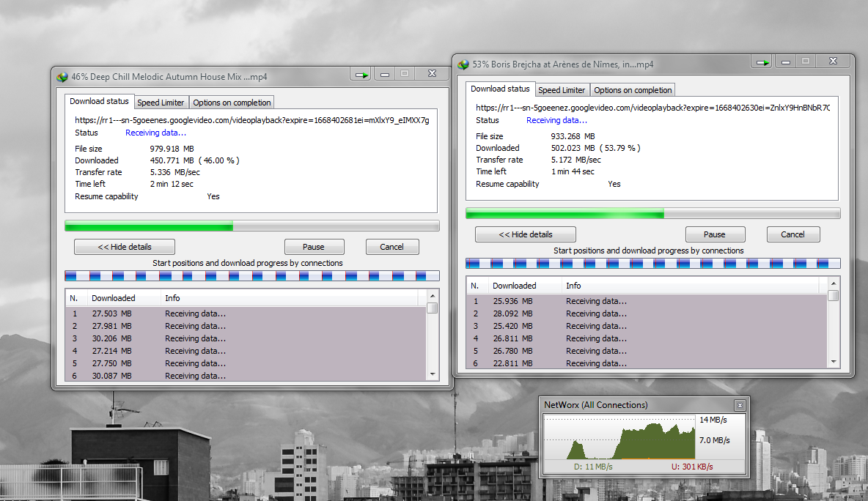The width and height of the screenshot is (868, 501).
Task: Select connection row with 25.936 MB
Action: [647, 301]
